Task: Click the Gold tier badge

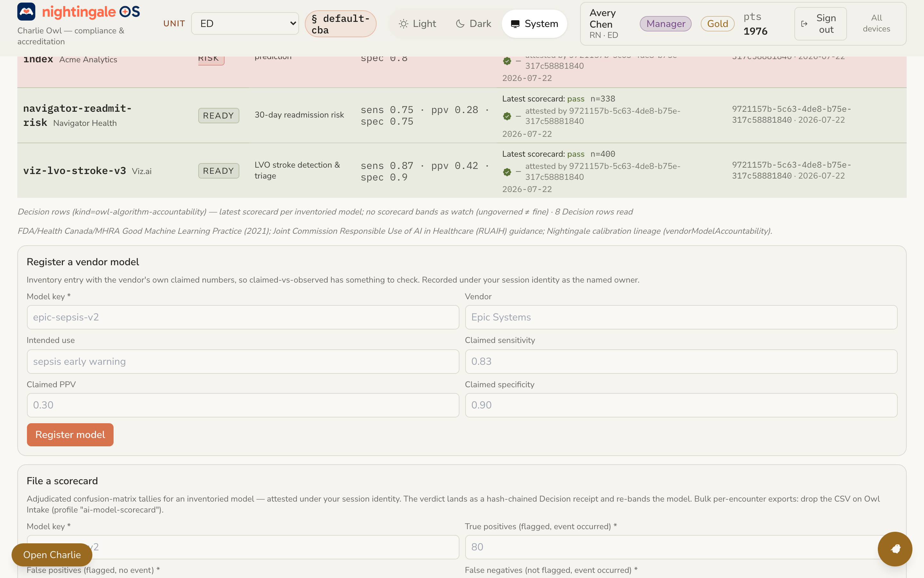Action: point(717,24)
